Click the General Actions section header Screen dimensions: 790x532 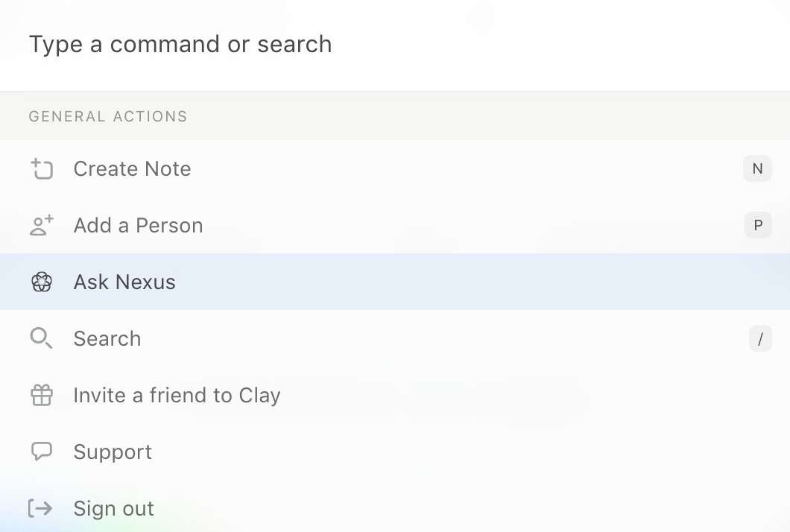coord(108,116)
